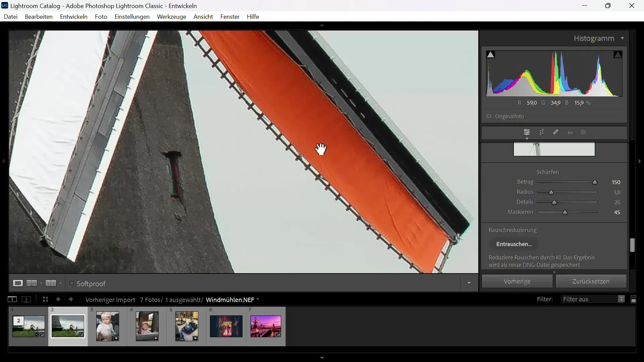Image resolution: width=644 pixels, height=362 pixels.
Task: Enable the Originalfoto checkbox
Action: 489,116
